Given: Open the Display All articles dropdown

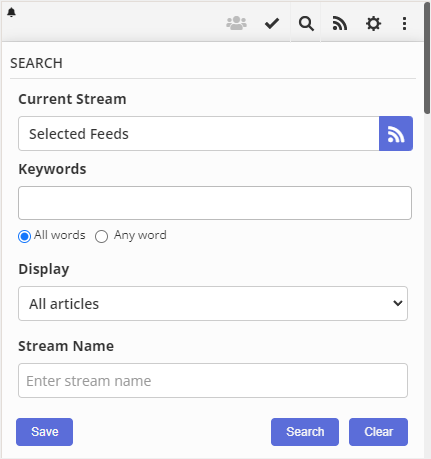Looking at the screenshot, I should (213, 304).
